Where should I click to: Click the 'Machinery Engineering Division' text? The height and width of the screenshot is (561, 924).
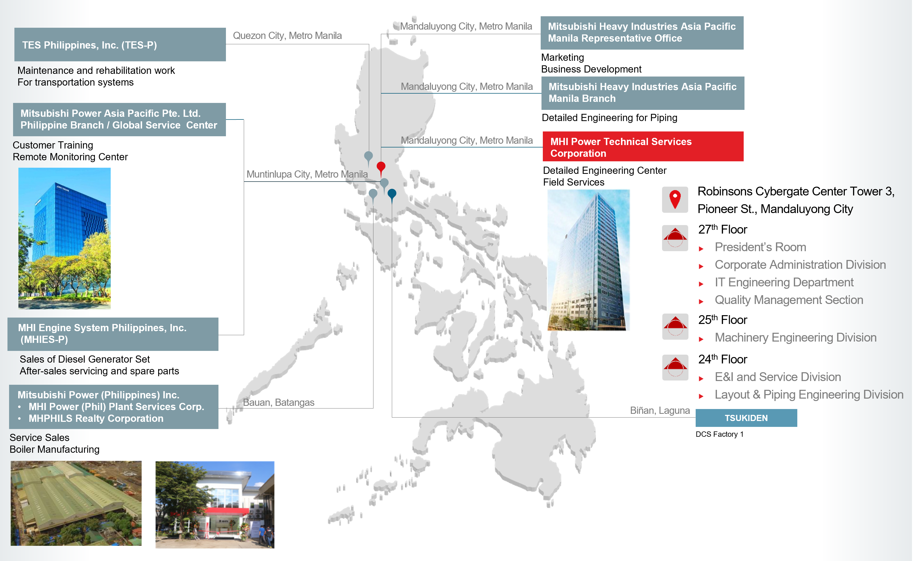coord(796,338)
